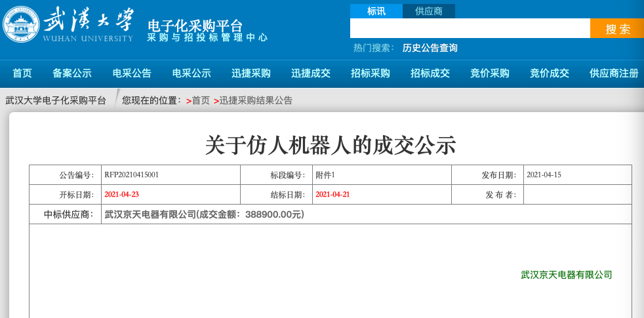Open 迅捷成交 menu item
This screenshot has height=318, width=644.
pos(311,73)
